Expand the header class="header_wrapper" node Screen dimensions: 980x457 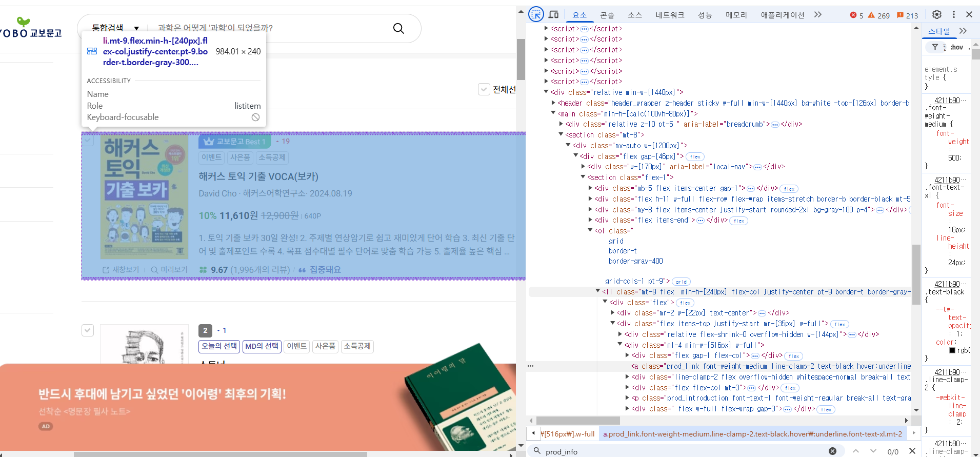pyautogui.click(x=553, y=103)
